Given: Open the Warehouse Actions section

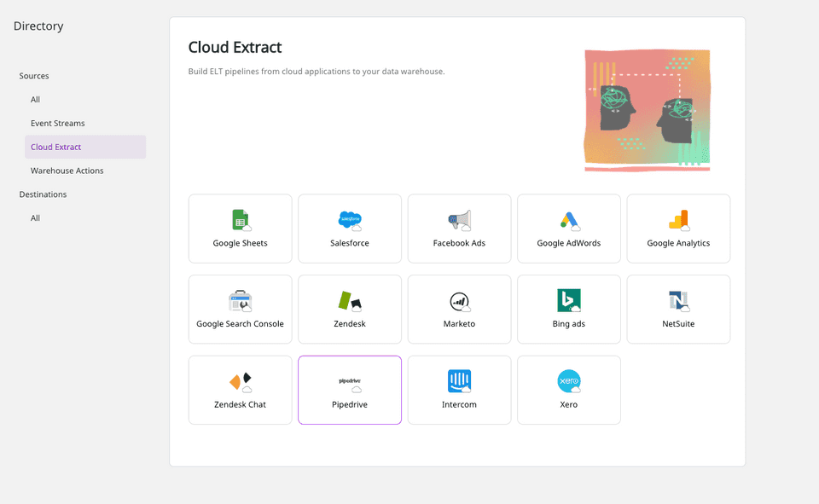Looking at the screenshot, I should click(67, 171).
